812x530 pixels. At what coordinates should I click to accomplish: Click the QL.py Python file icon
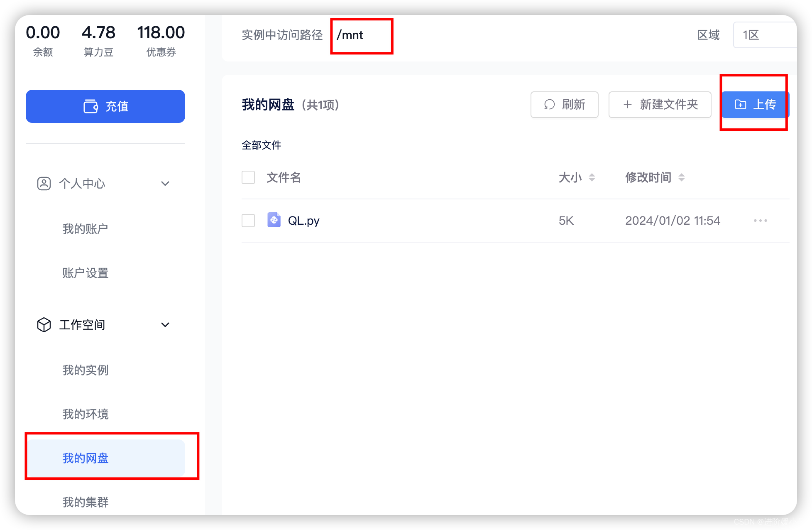(274, 220)
